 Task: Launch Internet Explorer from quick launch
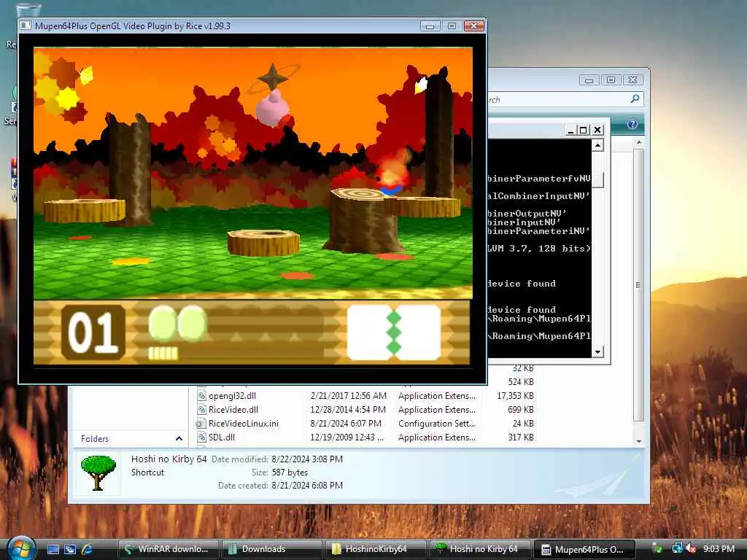point(87,549)
